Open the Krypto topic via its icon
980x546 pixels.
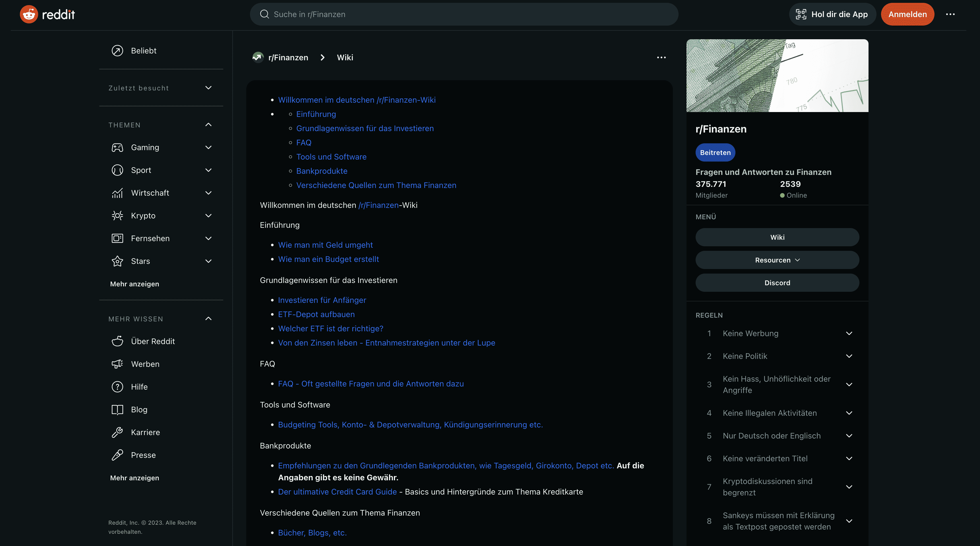(117, 215)
